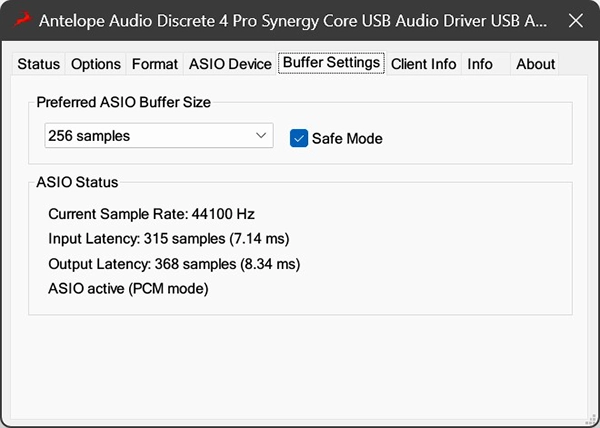Click the Buffer Settings tab

[x=331, y=62]
